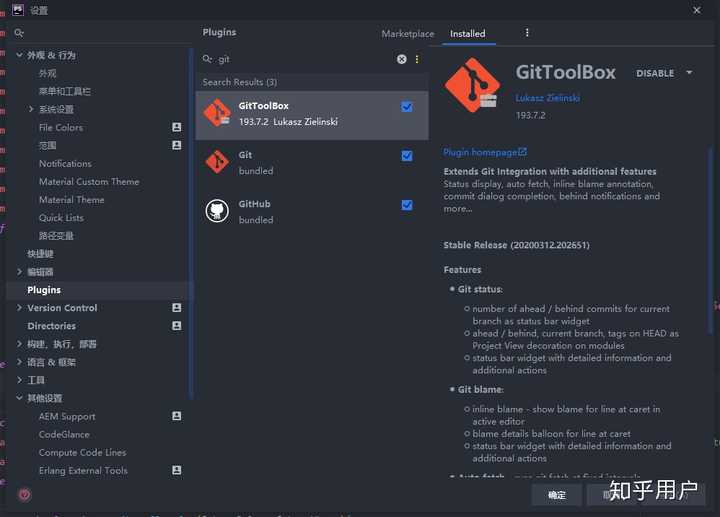
Task: Switch to the Marketplace tab
Action: (408, 34)
